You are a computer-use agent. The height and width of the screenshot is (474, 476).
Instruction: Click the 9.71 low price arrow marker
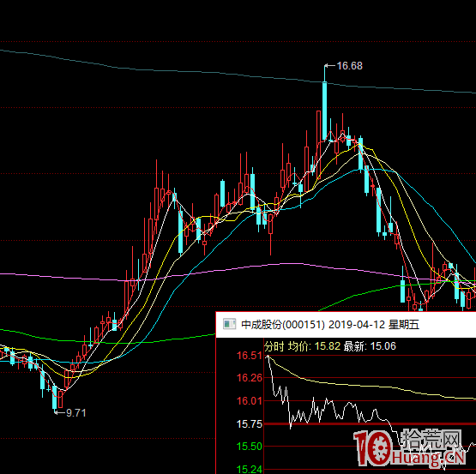(70, 412)
